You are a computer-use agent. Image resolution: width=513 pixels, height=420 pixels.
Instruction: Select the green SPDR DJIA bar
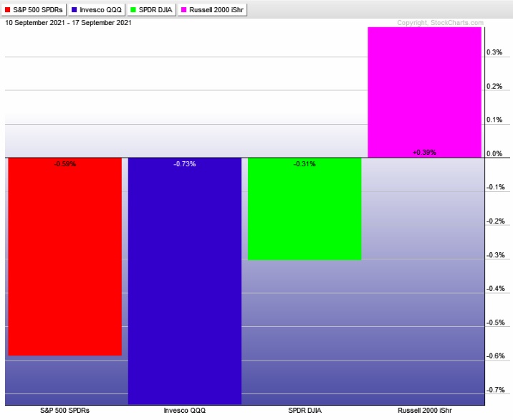(x=305, y=209)
